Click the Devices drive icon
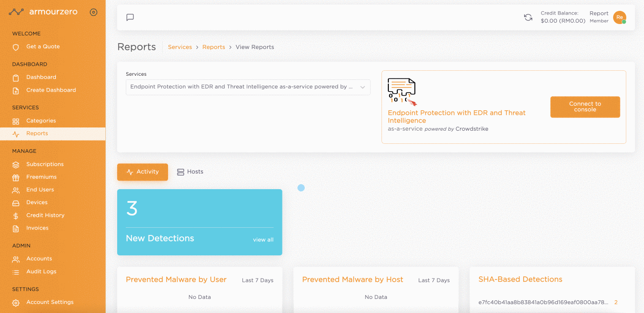Viewport: 644px width, 313px height. click(x=16, y=203)
